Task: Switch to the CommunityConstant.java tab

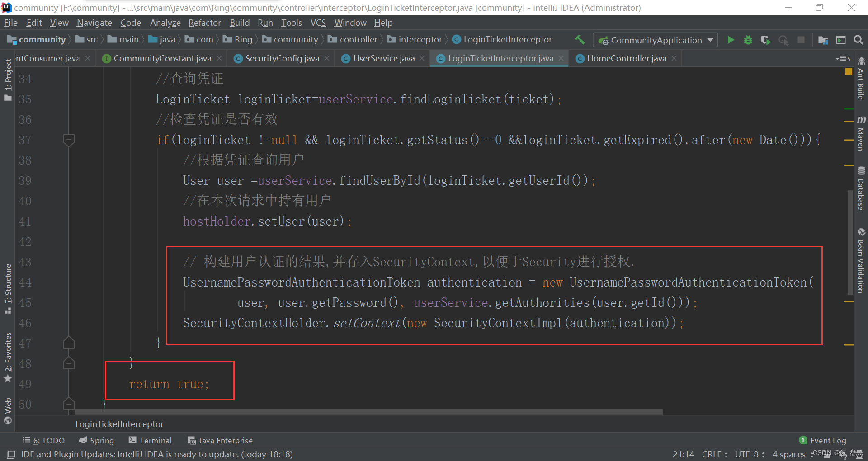Action: pyautogui.click(x=162, y=58)
